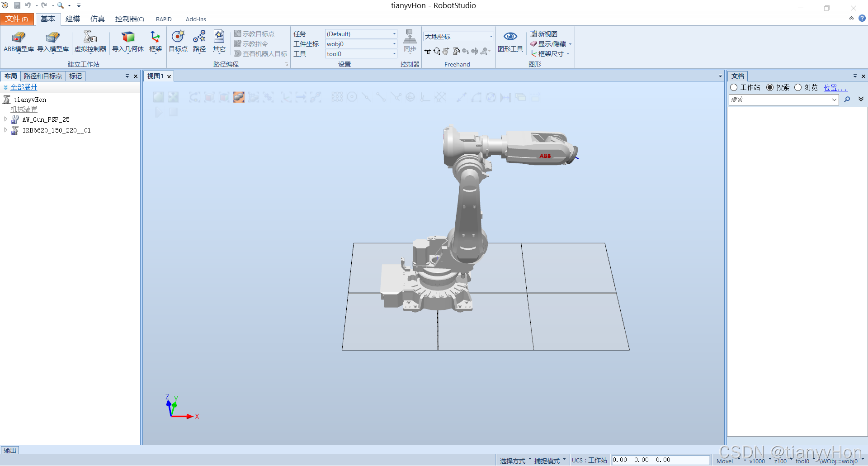Select the part selection icon in view toolbar
The width and height of the screenshot is (868, 466).
(x=239, y=97)
